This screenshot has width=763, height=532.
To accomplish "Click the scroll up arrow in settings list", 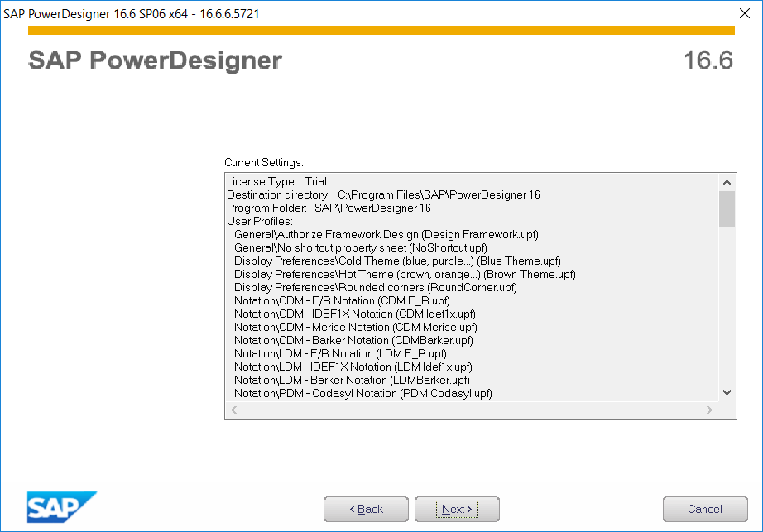I will (x=727, y=182).
